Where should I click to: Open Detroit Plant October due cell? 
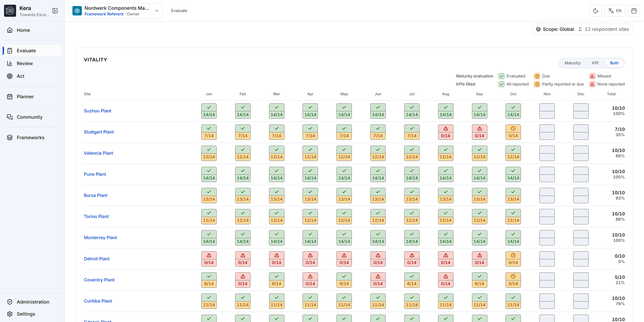[x=513, y=259]
